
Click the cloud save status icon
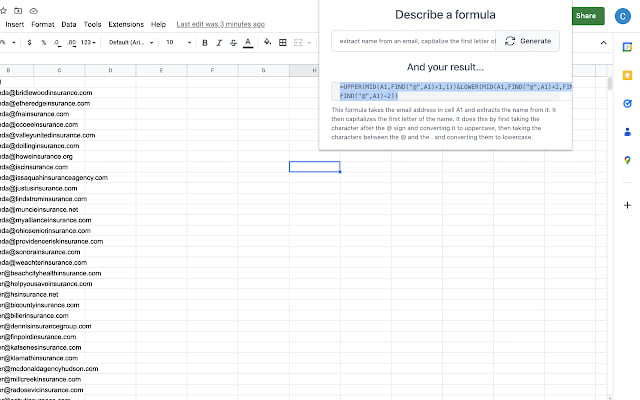(33, 11)
